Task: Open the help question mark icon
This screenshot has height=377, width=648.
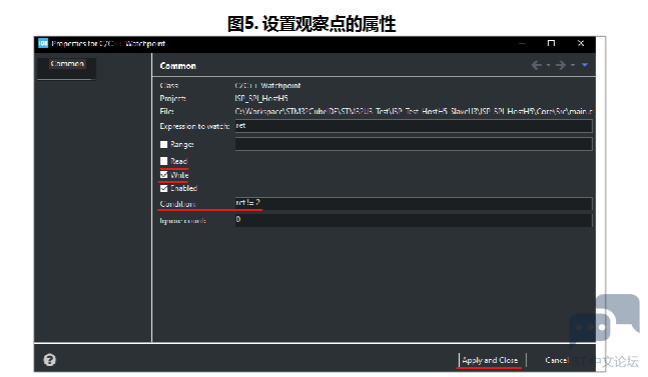Action: [50, 360]
